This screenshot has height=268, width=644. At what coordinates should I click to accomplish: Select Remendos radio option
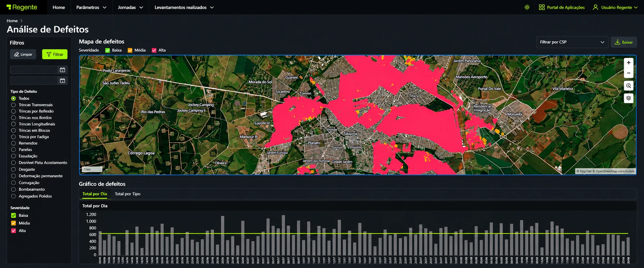pyautogui.click(x=14, y=143)
